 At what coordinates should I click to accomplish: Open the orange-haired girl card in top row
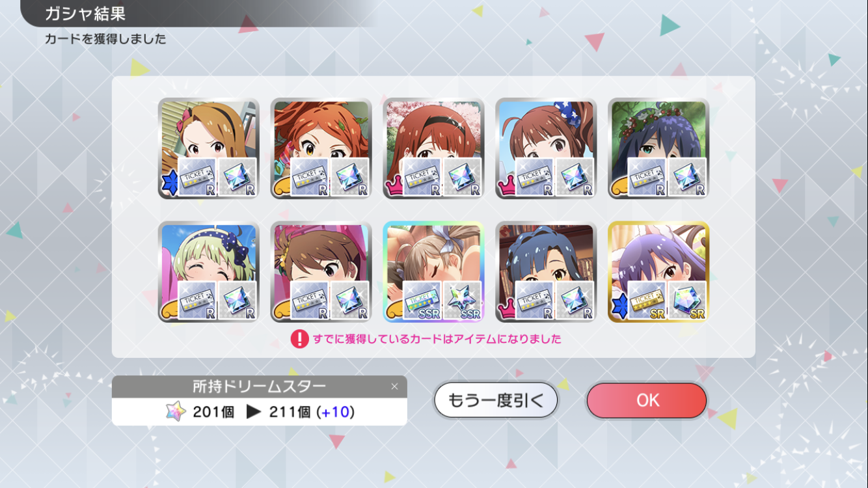tap(321, 148)
